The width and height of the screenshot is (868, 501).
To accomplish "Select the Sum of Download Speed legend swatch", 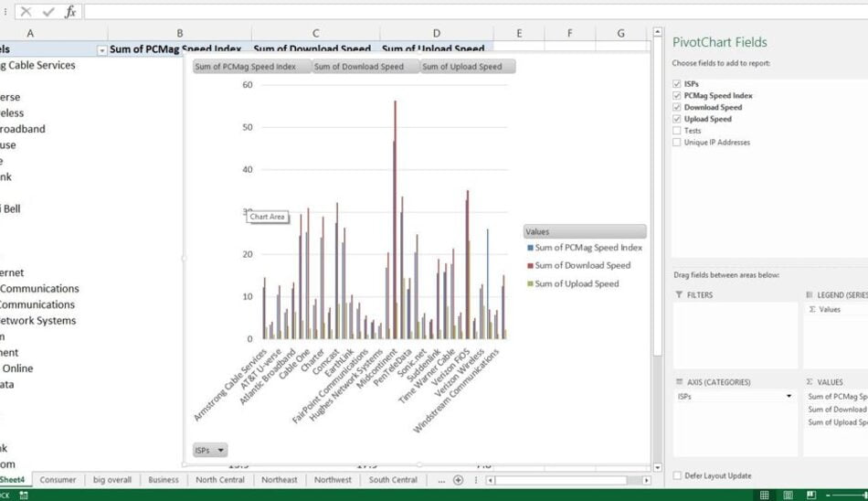I will tap(530, 265).
